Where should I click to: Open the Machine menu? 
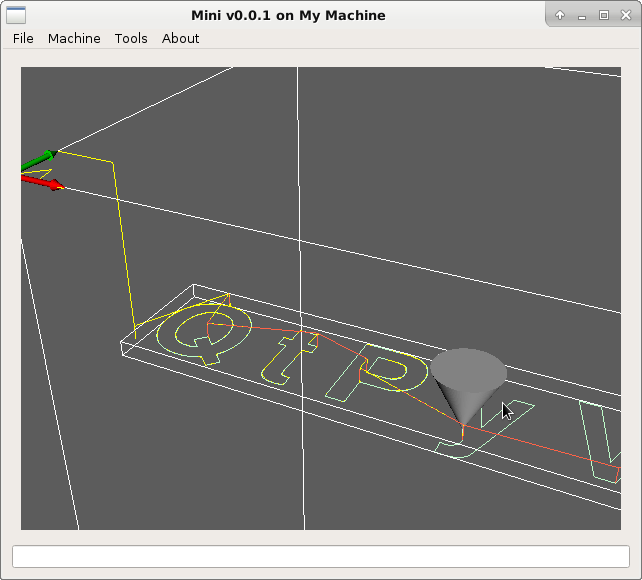[x=74, y=38]
